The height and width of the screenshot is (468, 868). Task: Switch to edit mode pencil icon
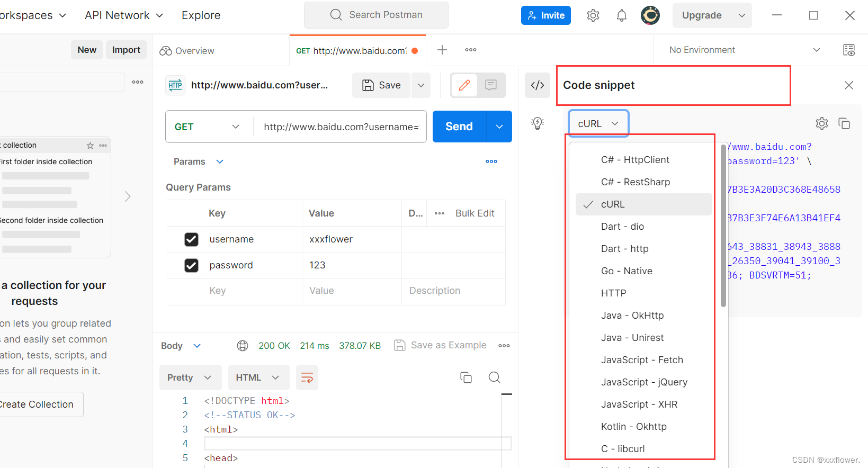[464, 85]
